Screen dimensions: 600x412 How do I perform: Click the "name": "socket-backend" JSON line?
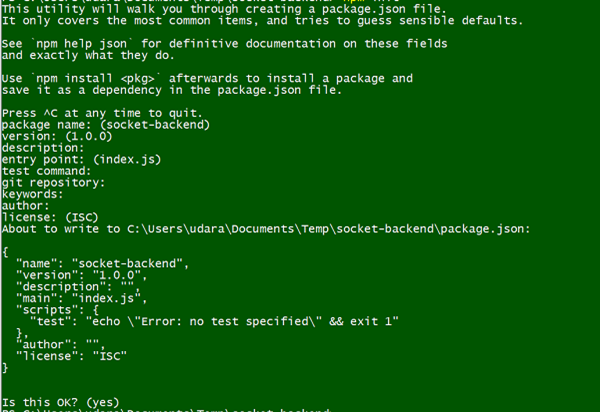[x=102, y=264]
